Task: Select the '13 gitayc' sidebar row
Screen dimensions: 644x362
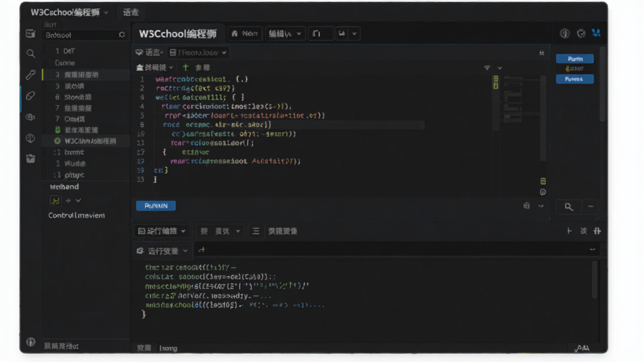Action: click(86, 175)
